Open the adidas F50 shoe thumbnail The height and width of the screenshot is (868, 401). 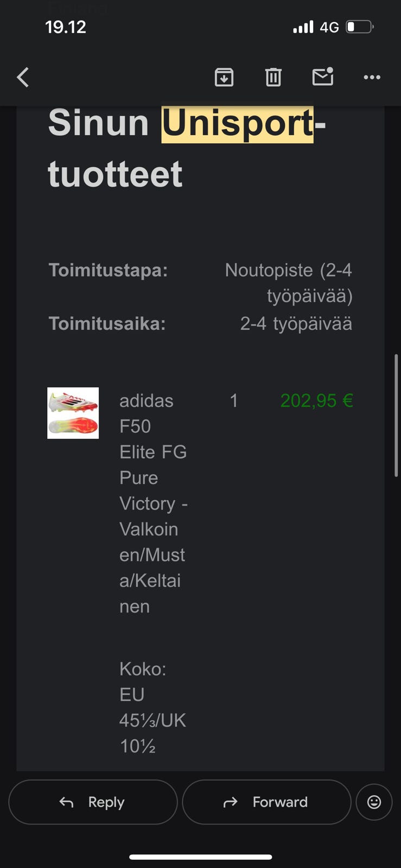73,413
